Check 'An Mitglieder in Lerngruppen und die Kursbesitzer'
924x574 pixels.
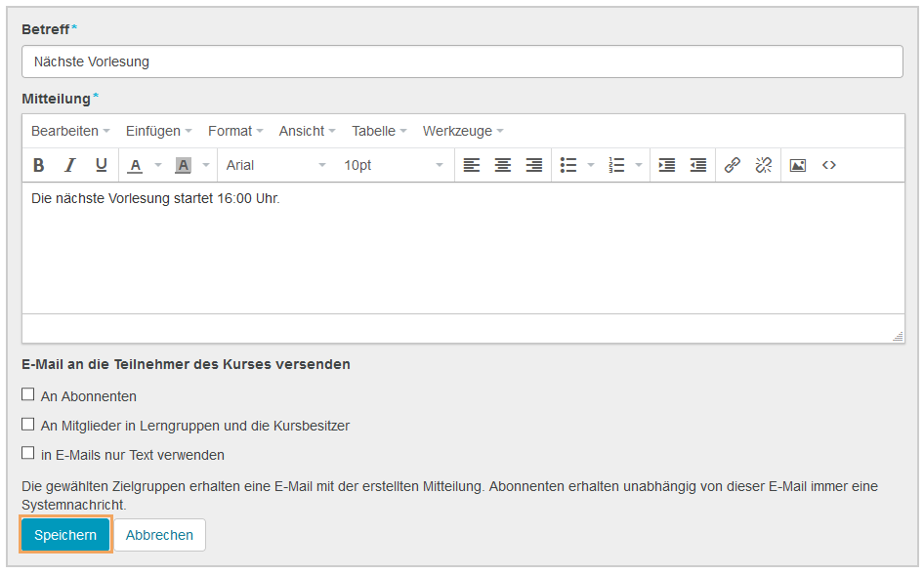27,424
